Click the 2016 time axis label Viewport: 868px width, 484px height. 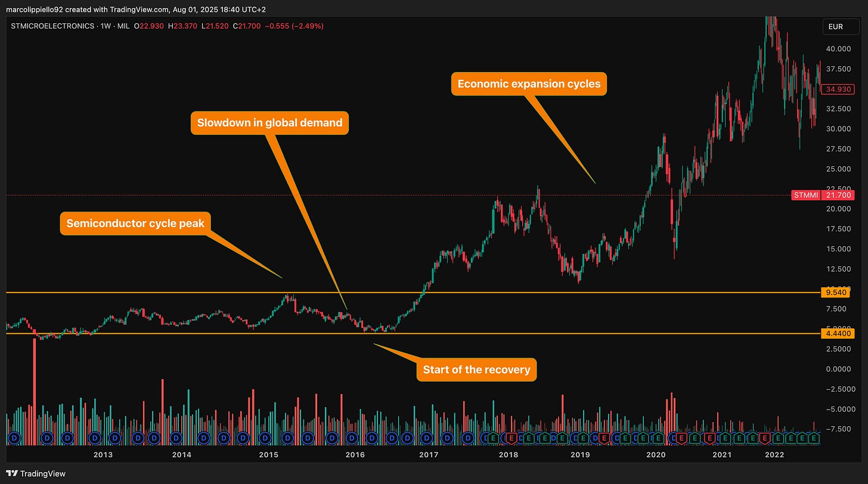355,455
